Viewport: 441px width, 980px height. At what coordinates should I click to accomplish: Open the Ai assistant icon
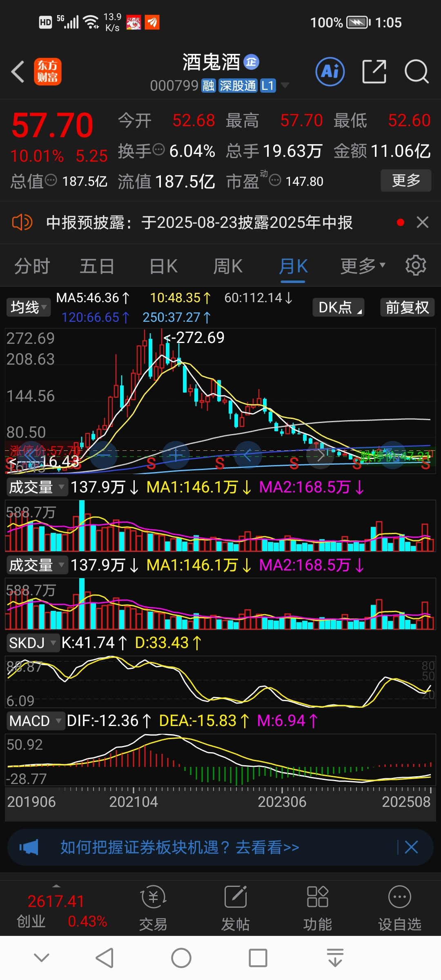(330, 72)
